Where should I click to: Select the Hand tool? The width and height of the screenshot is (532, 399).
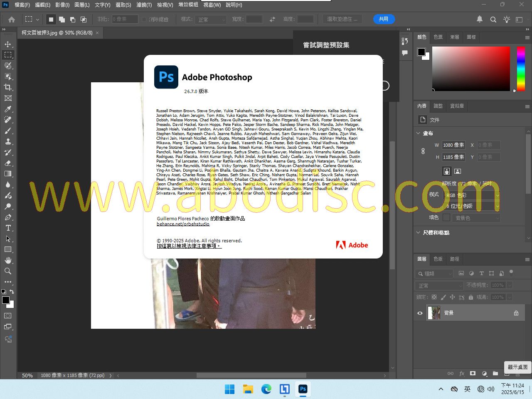click(x=8, y=260)
